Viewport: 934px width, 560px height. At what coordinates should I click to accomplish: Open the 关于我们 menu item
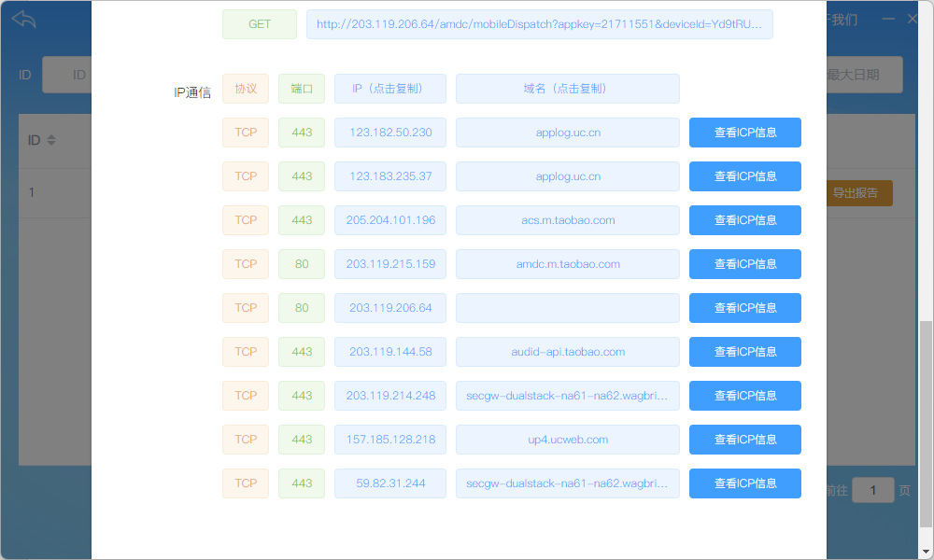(x=841, y=19)
